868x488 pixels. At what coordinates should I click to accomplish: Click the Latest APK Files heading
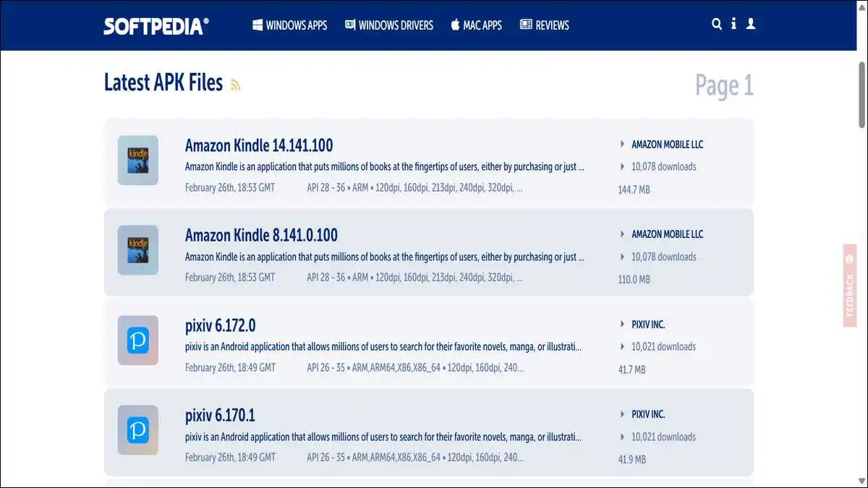pyautogui.click(x=163, y=82)
